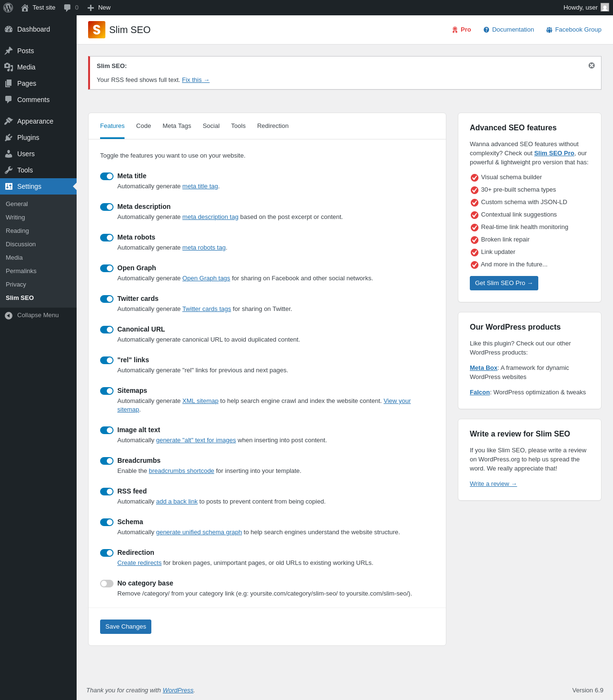Disable the Breadcrumbs switch

click(x=107, y=461)
